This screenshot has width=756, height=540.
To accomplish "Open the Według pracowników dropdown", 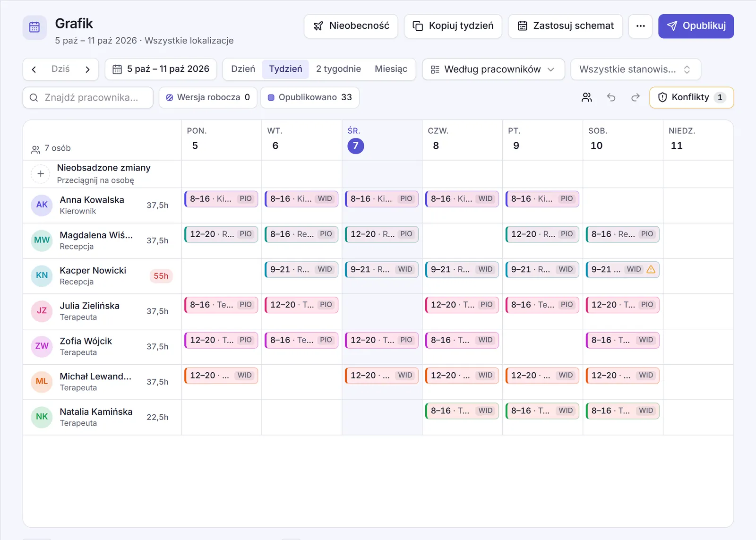I will (493, 69).
